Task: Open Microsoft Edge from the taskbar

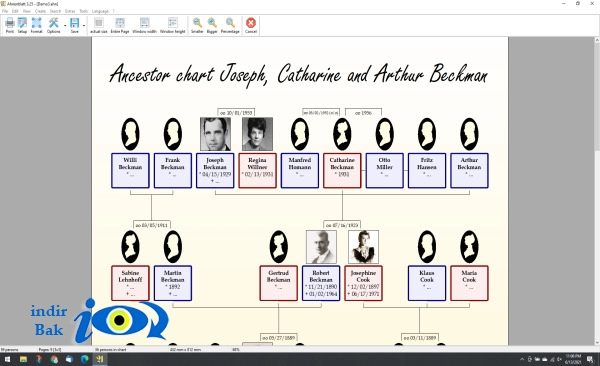Action: tap(84, 359)
